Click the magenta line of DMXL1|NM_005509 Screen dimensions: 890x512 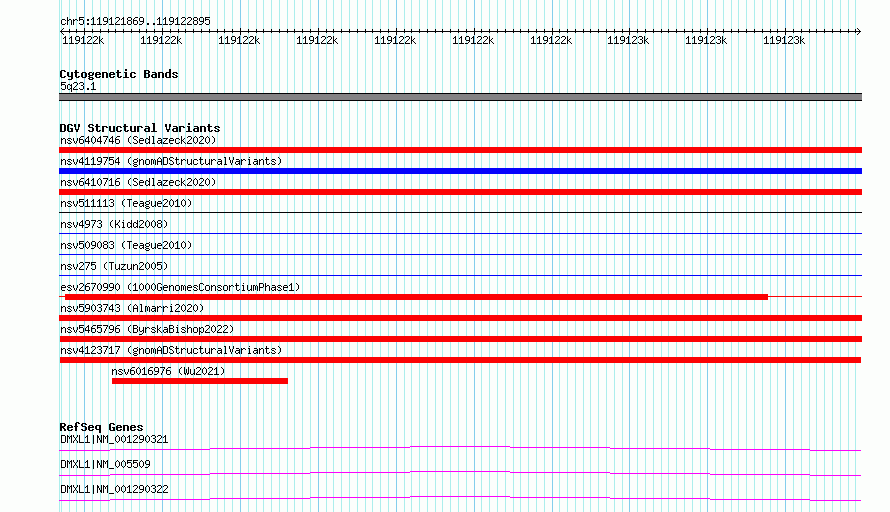[460, 472]
